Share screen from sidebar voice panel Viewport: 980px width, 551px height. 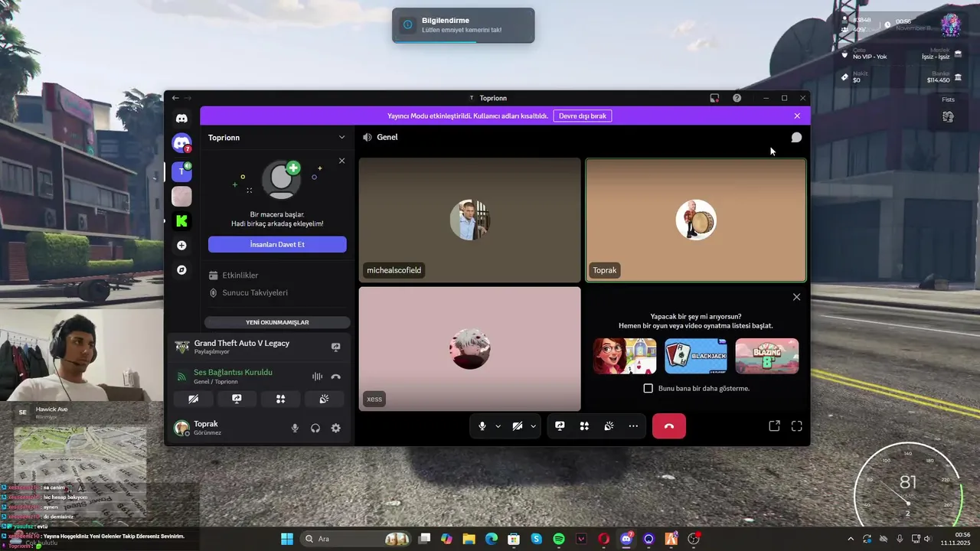237,399
